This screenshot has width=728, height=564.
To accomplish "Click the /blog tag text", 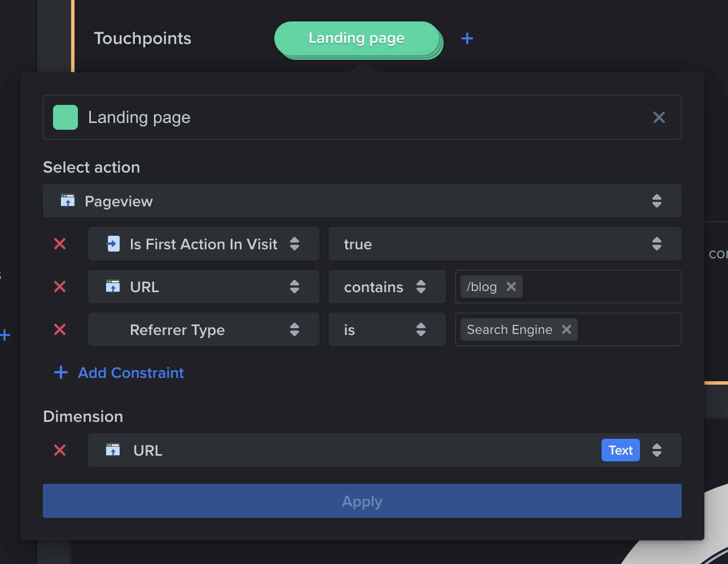I will [x=482, y=287].
